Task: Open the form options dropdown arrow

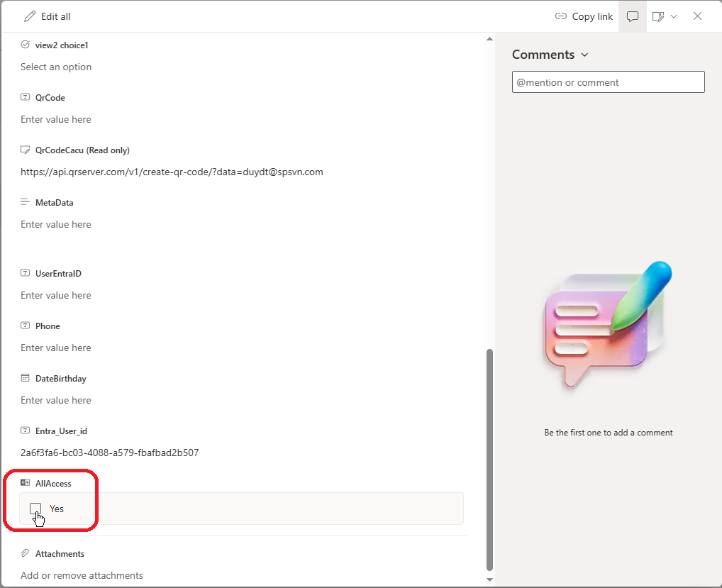Action: coord(674,16)
